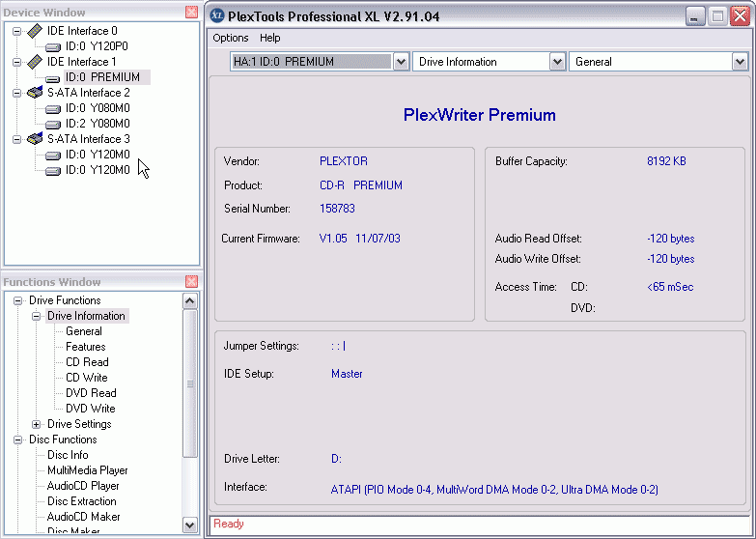Select IDE Interface 0 label
Image resolution: width=756 pixels, height=539 pixels.
tap(82, 31)
